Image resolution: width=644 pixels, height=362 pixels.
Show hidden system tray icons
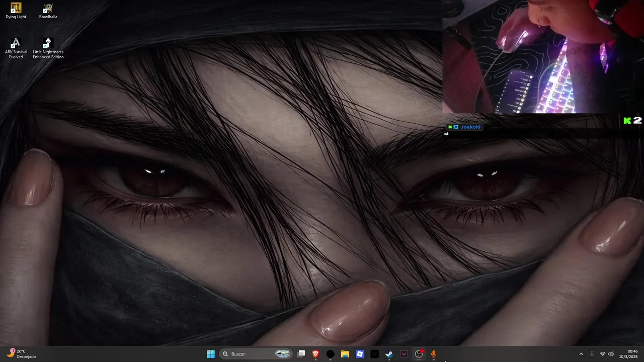click(581, 354)
